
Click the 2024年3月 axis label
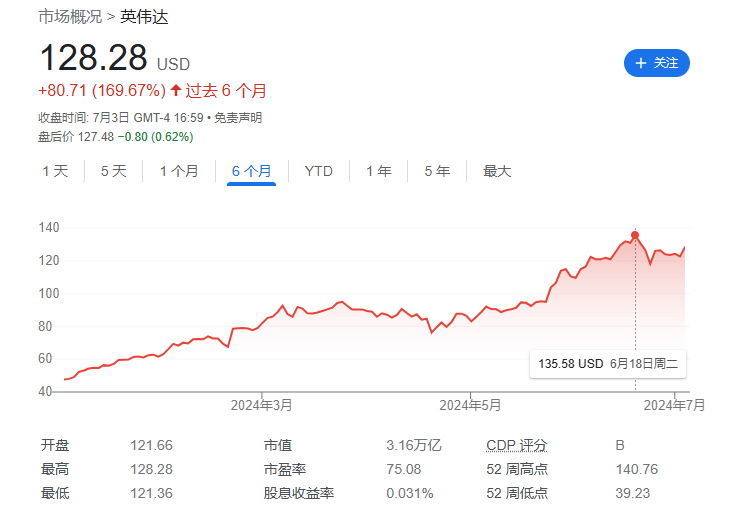[x=261, y=405]
